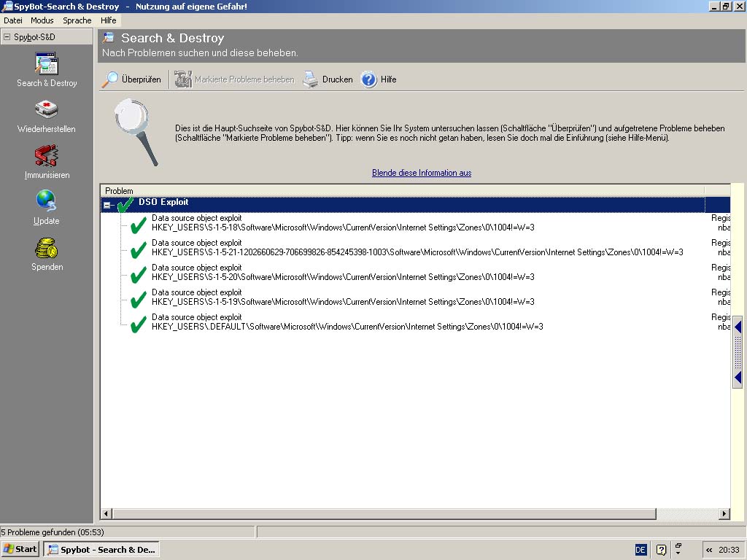
Task: Click Blende diese Information aus link
Action: tap(422, 173)
